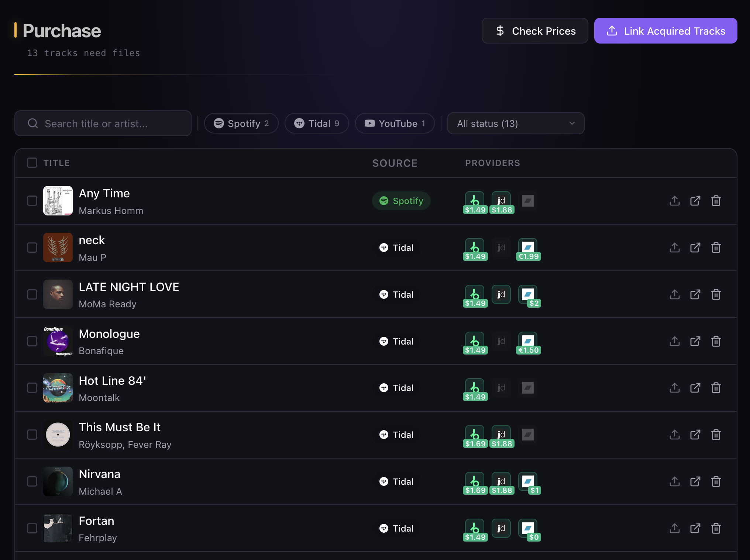Check the Any Time row checkbox

[x=32, y=201]
